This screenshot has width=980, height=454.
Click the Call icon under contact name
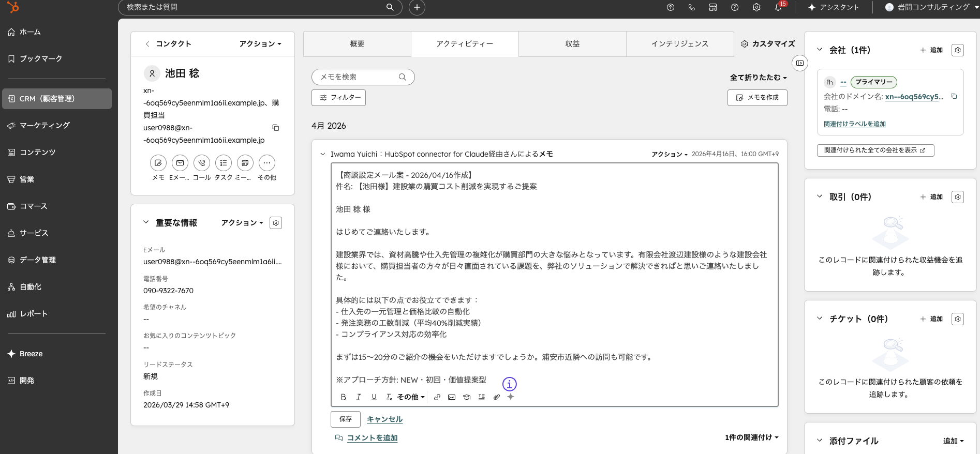pyautogui.click(x=202, y=163)
